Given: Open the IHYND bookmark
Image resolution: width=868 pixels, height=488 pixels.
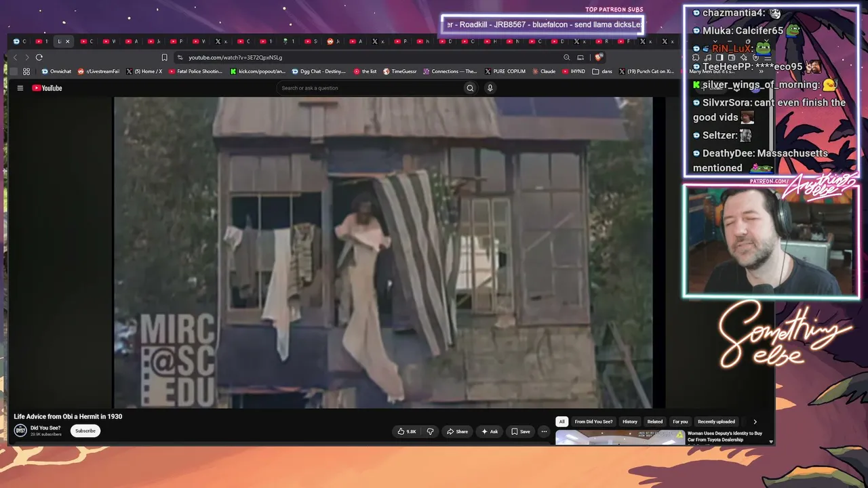Looking at the screenshot, I should tap(574, 71).
